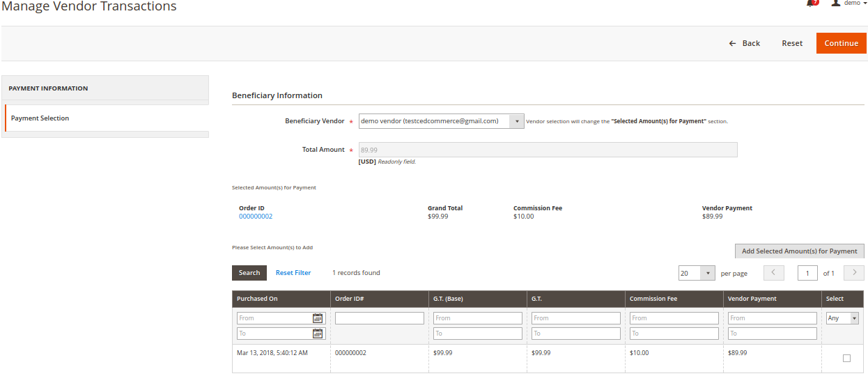Expand the Beneficiary Vendor dropdown

516,121
